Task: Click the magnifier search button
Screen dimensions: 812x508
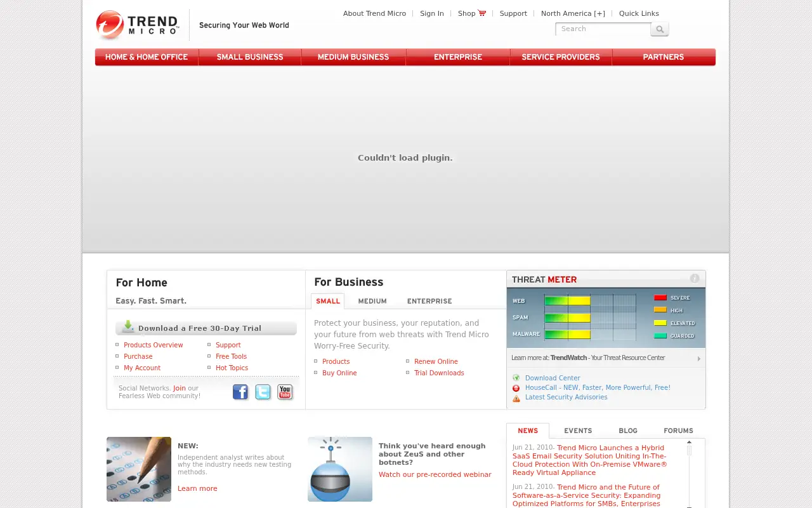Action: (660, 29)
